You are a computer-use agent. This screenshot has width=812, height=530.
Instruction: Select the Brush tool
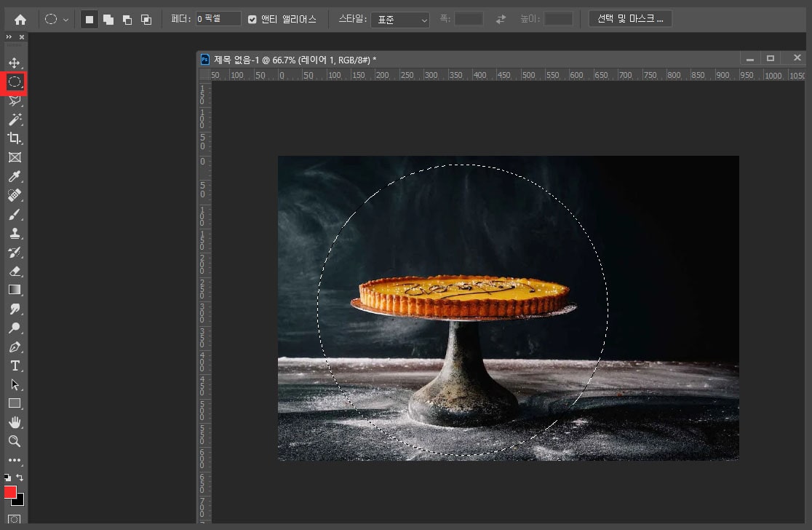(14, 215)
